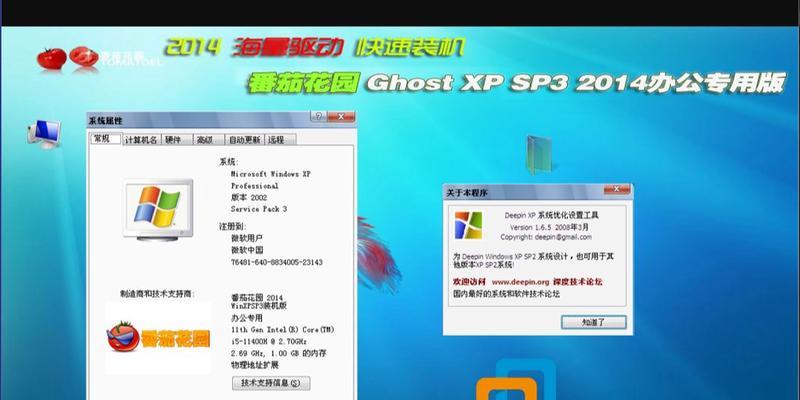Click the Microsoft Windows XP text
The height and width of the screenshot is (400, 800).
pyautogui.click(x=271, y=174)
